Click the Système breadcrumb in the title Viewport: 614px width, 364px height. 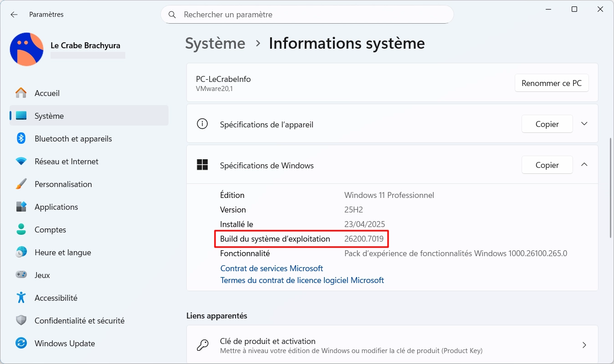tap(215, 44)
